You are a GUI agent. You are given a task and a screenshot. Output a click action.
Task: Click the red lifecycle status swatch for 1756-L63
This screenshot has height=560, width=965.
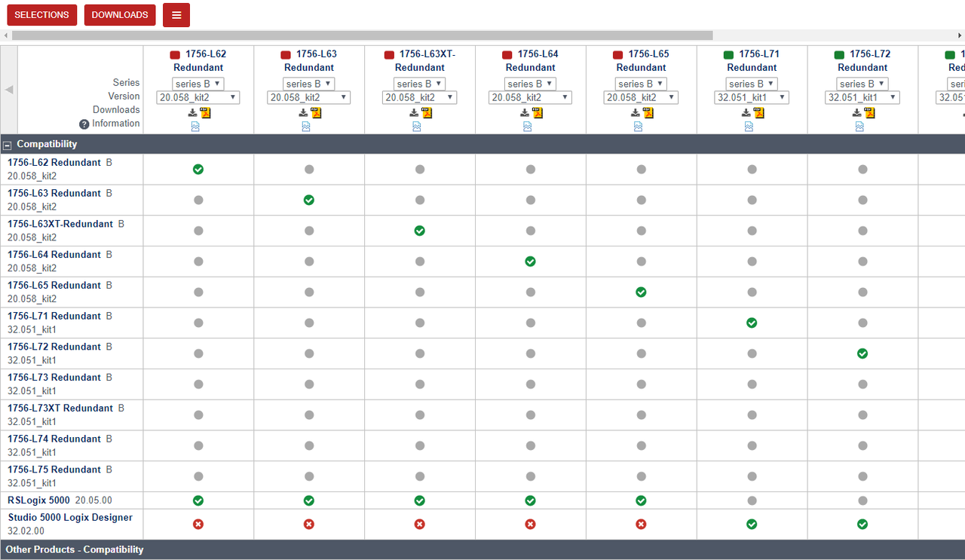click(286, 55)
